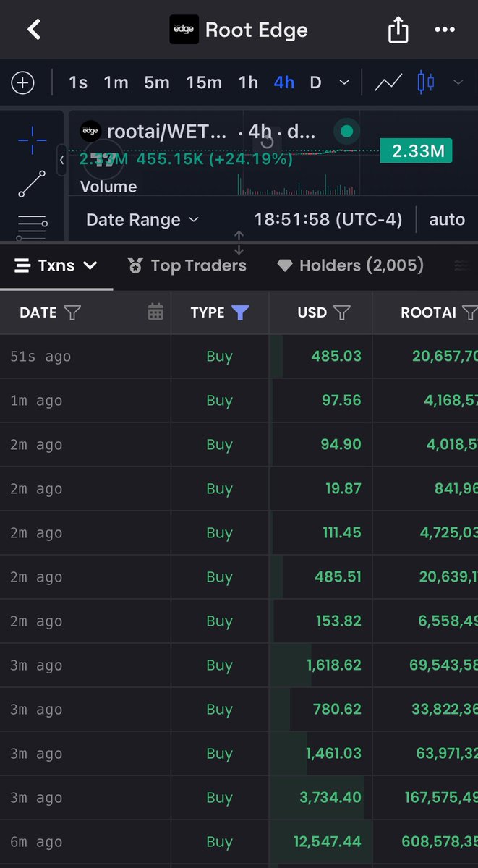Select the crosshair cursor tool
This screenshot has width=478, height=868.
32,139
